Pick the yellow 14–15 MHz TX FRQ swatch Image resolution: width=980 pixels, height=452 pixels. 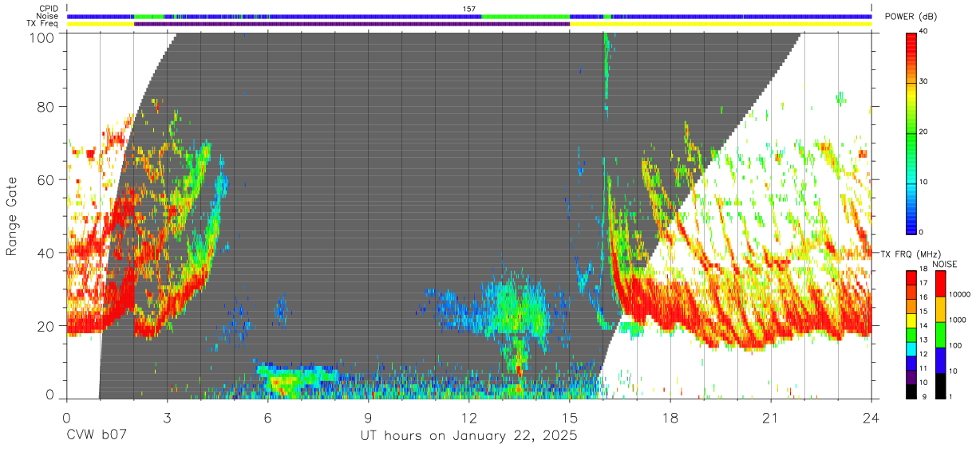tap(911, 319)
